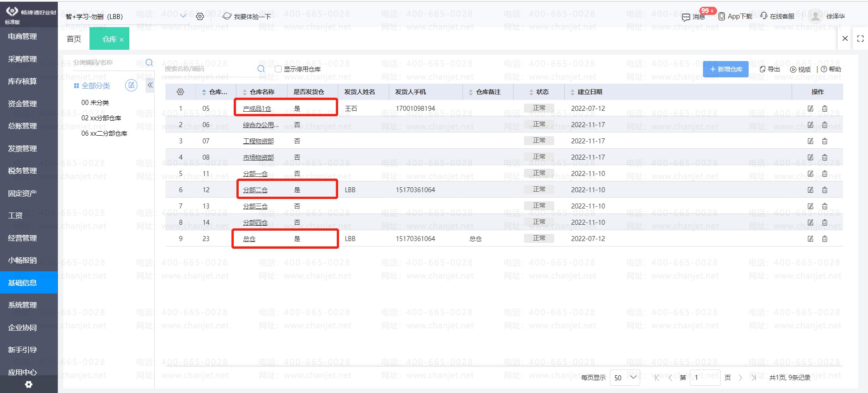Screen dimensions: 868x393
Task: Close all tabs with the X icon
Action: click(x=845, y=38)
